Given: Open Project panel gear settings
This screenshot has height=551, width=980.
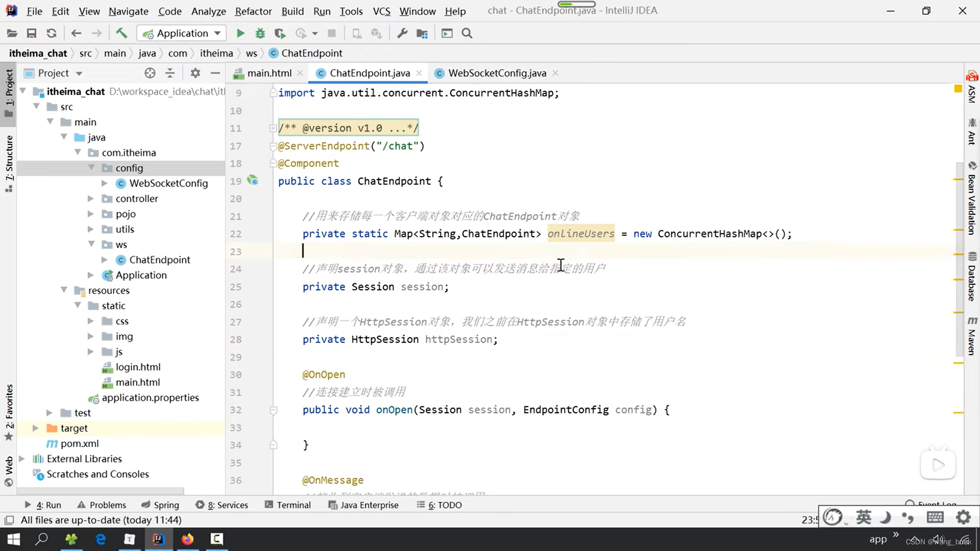Looking at the screenshot, I should [195, 73].
